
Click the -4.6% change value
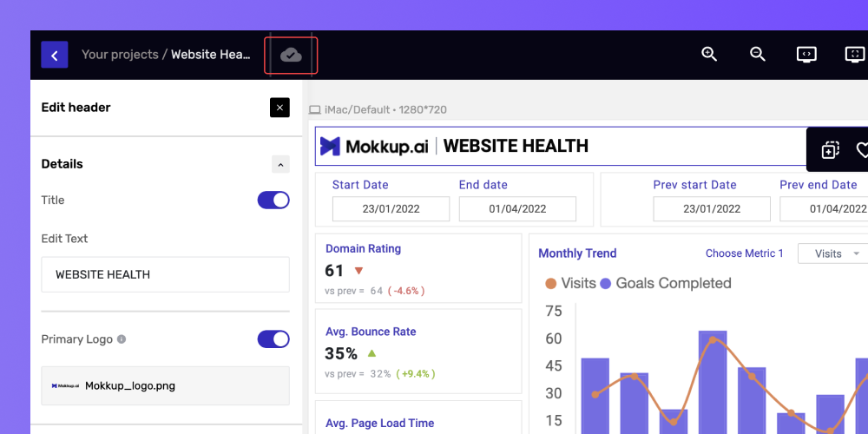(405, 291)
